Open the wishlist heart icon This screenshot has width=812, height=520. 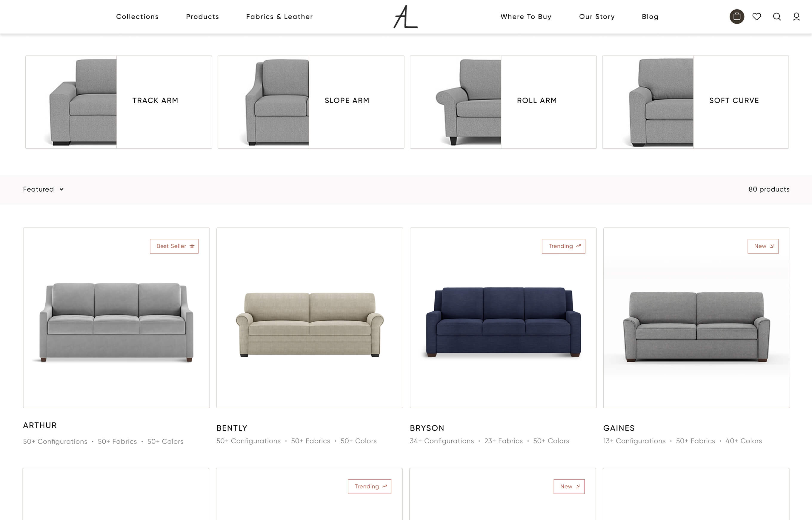point(757,16)
